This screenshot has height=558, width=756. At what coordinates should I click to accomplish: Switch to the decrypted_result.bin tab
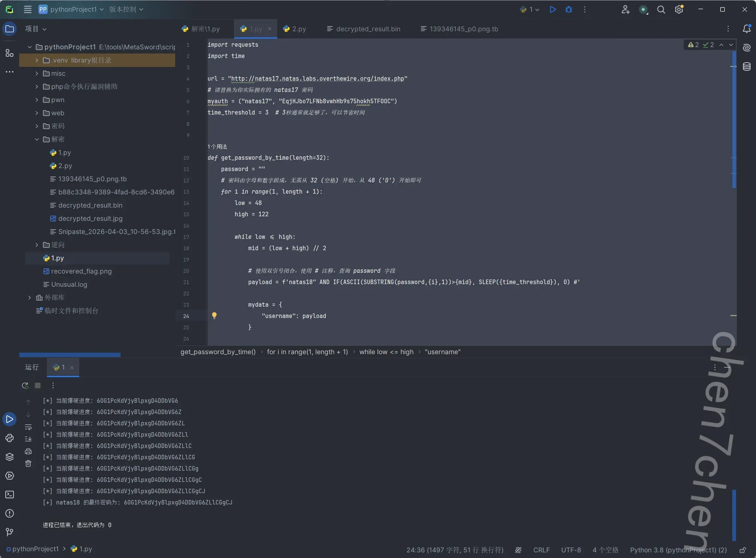368,29
